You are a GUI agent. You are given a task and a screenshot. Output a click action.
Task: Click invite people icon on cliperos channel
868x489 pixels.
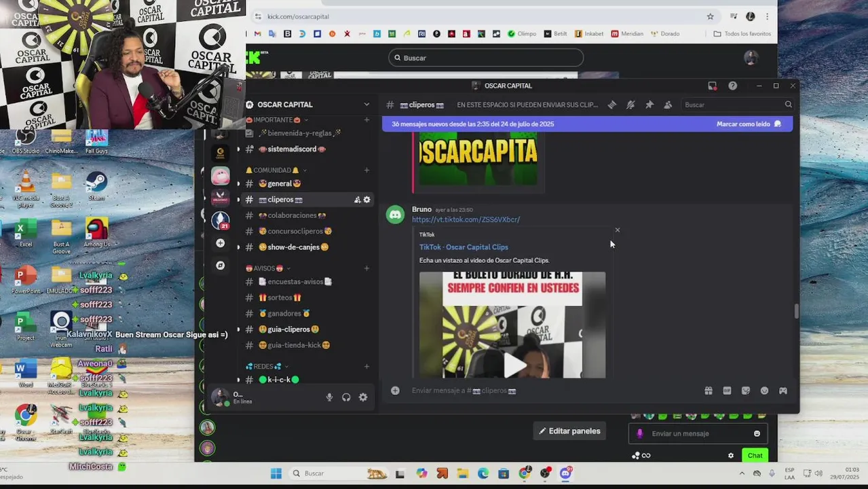tap(357, 200)
